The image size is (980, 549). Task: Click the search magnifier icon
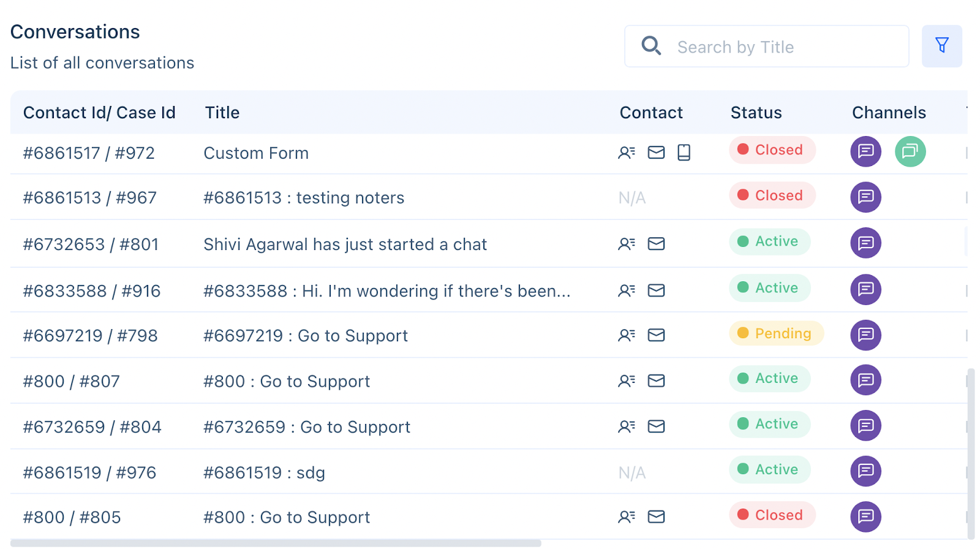pyautogui.click(x=650, y=46)
